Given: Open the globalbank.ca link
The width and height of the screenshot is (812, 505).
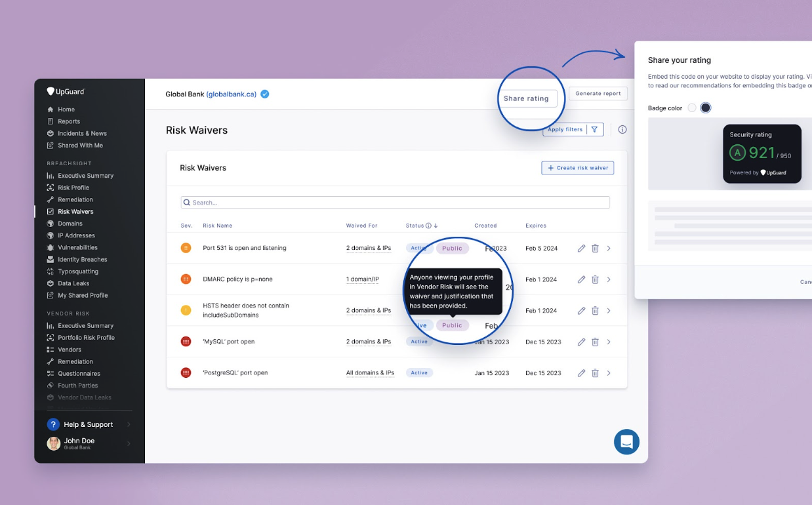Looking at the screenshot, I should [232, 94].
